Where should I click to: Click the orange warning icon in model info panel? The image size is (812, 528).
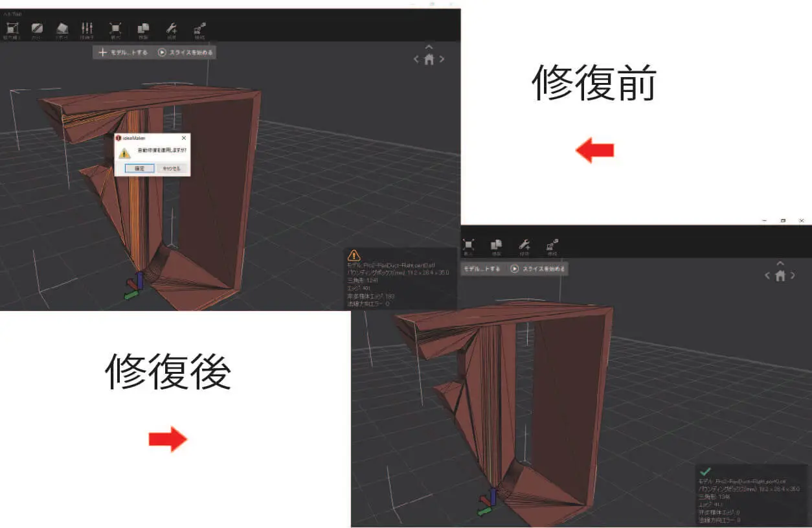(x=354, y=255)
